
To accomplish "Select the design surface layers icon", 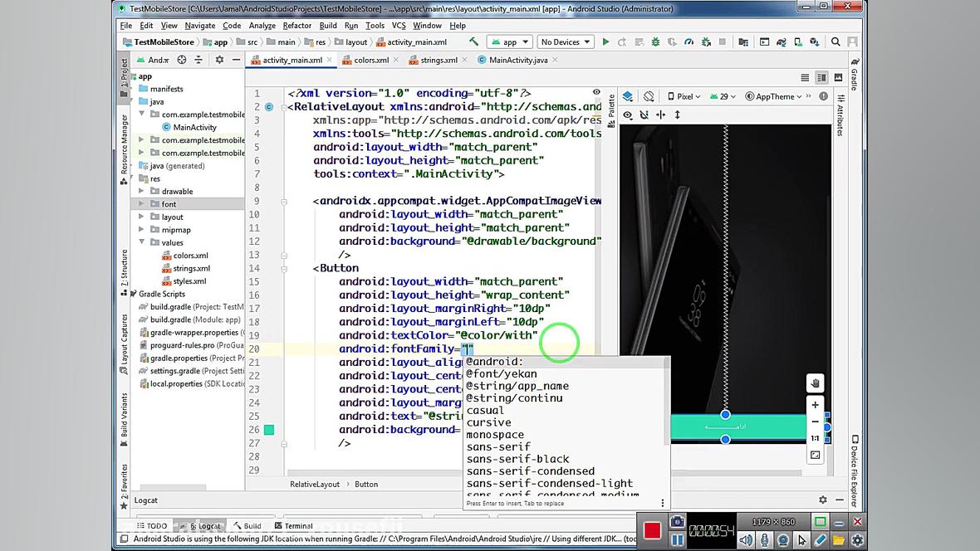I will coord(628,96).
